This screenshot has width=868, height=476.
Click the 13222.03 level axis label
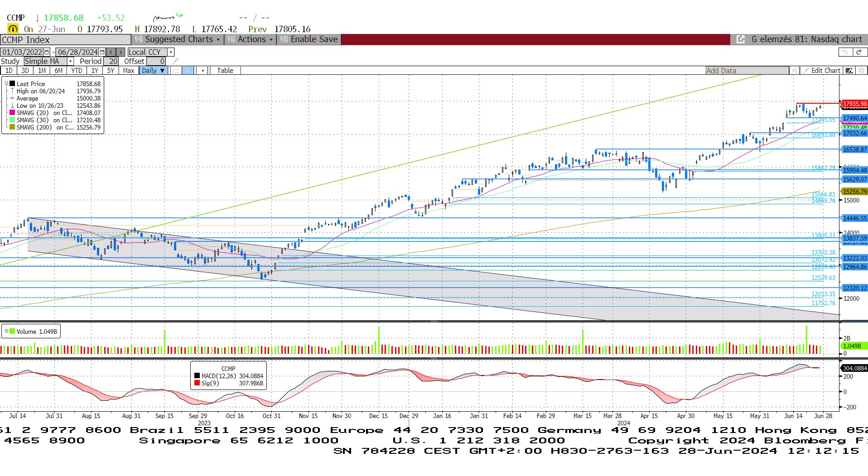854,258
